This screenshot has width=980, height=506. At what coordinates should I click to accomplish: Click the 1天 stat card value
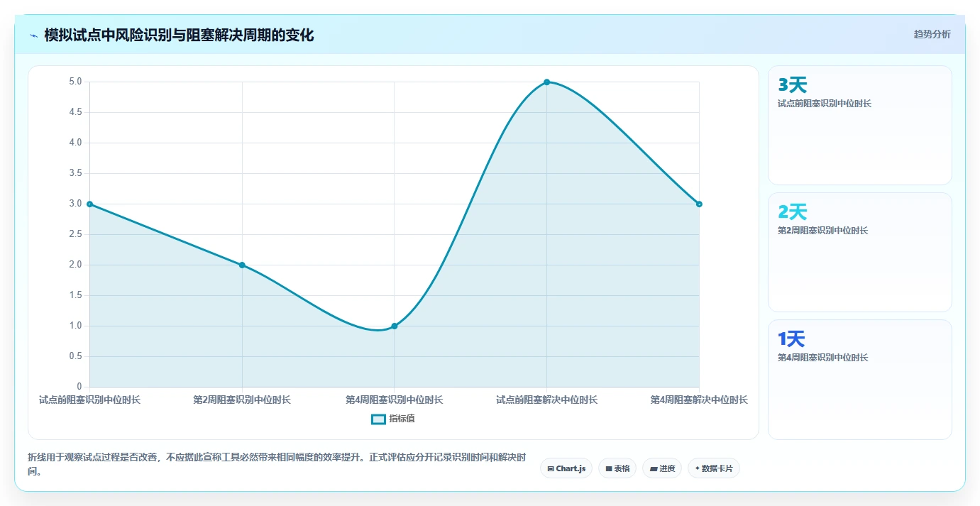coord(792,339)
